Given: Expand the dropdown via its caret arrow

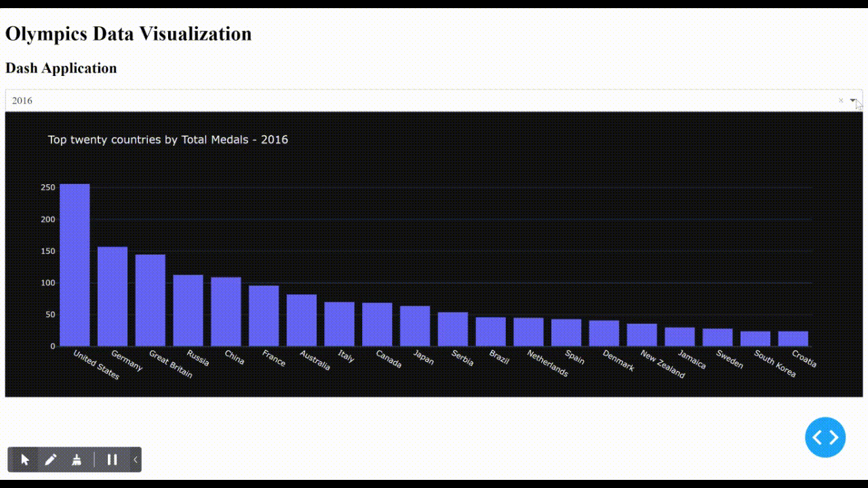Looking at the screenshot, I should (x=853, y=100).
